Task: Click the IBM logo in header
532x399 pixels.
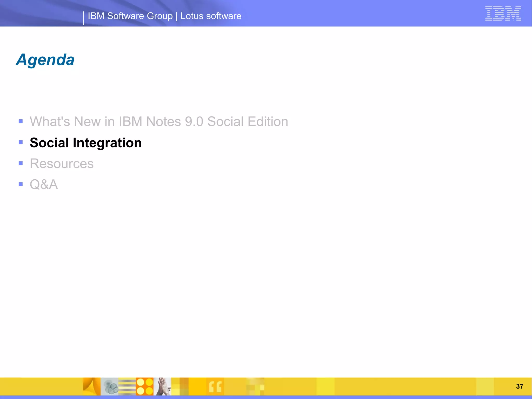Action: 503,14
